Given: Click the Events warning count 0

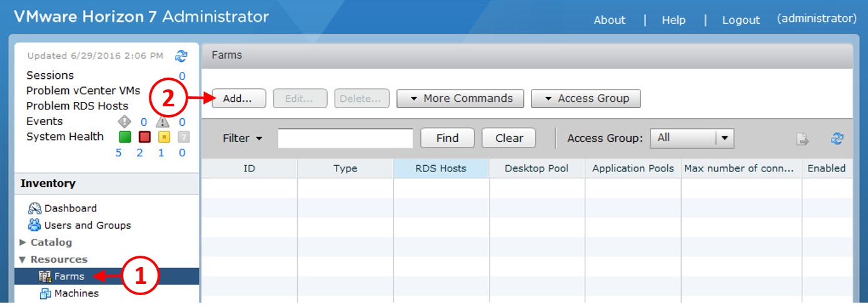Looking at the screenshot, I should [x=182, y=122].
